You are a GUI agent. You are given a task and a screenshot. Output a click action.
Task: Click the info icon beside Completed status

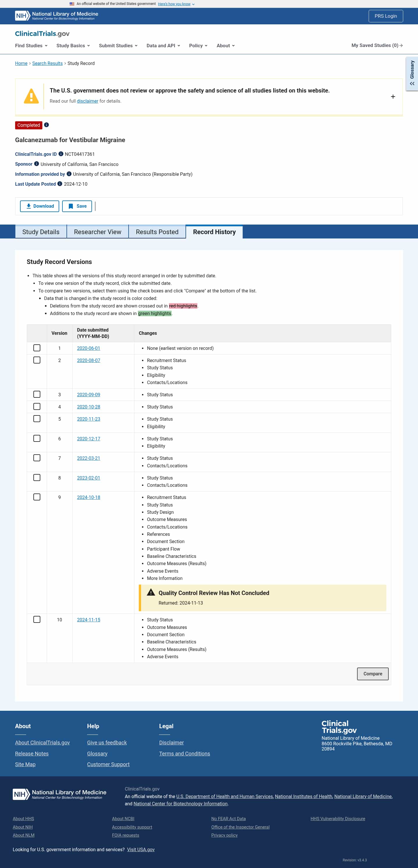tap(46, 125)
